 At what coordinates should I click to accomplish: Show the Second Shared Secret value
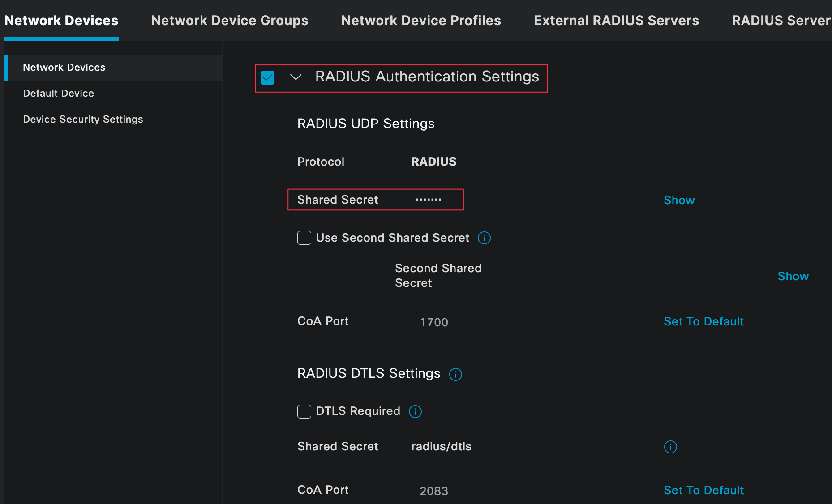[x=793, y=276]
